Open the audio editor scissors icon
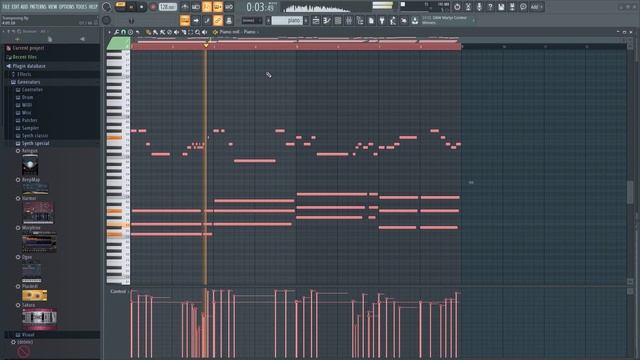This screenshot has width=640, height=360. point(468,7)
